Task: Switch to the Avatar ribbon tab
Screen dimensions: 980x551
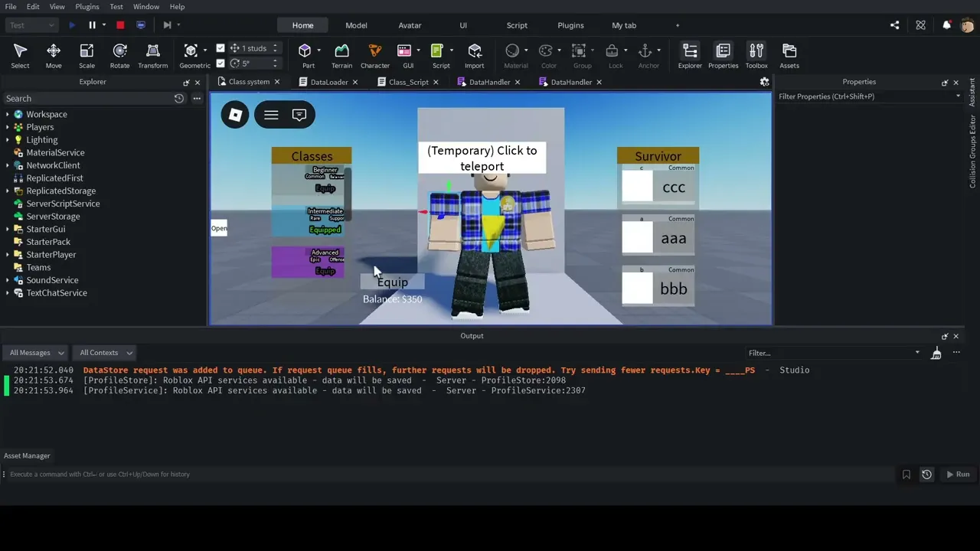Action: coord(410,25)
